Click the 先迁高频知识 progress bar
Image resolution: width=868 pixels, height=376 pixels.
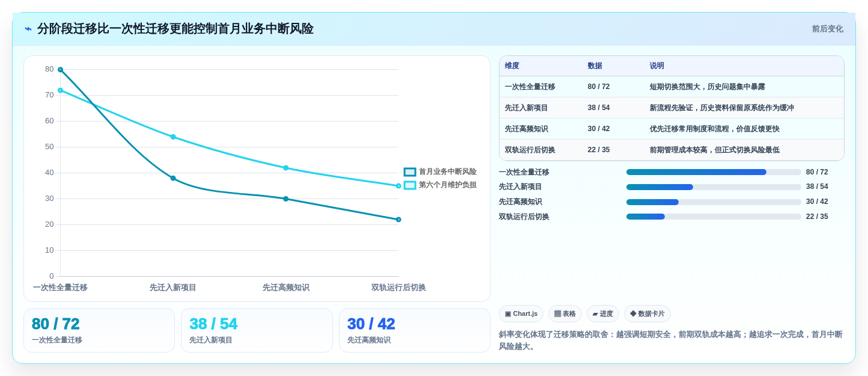point(714,202)
